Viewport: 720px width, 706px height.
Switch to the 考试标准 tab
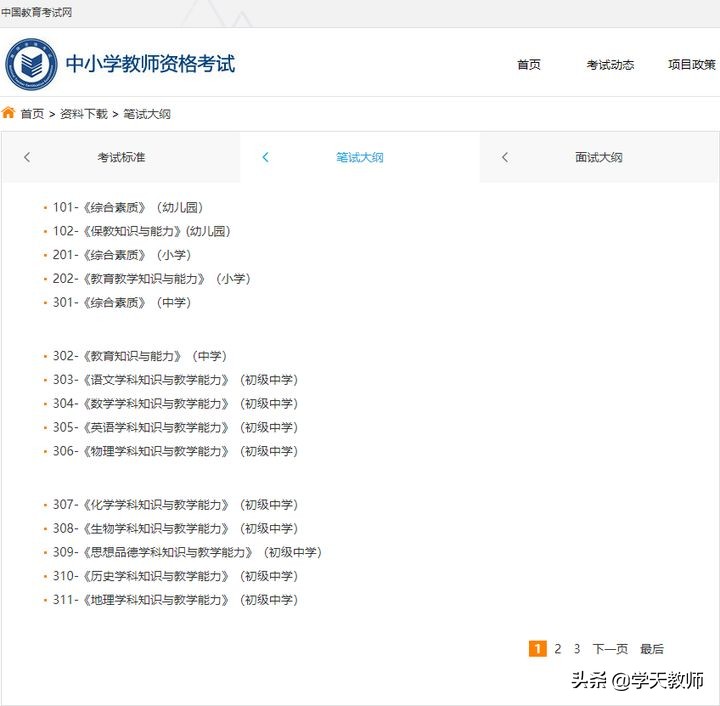121,157
